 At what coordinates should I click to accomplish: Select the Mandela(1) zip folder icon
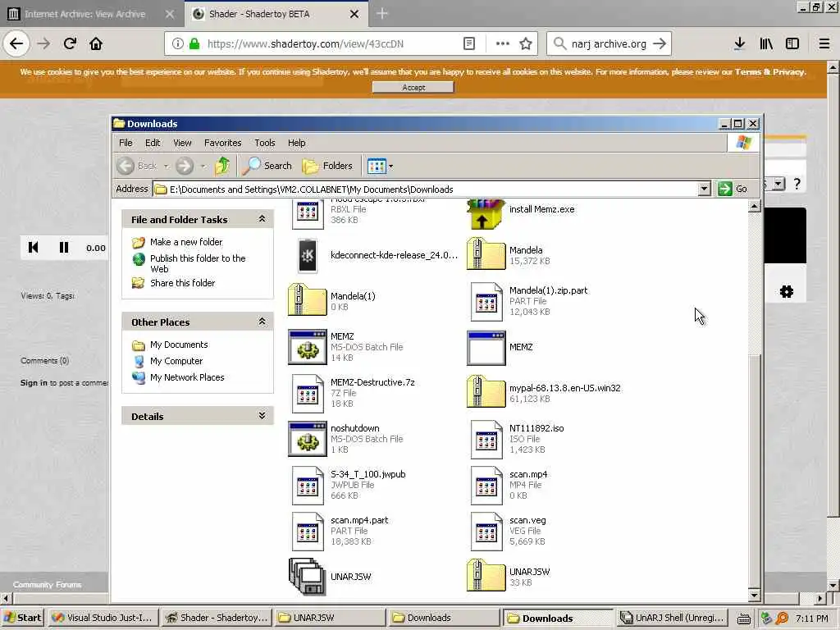pyautogui.click(x=307, y=300)
